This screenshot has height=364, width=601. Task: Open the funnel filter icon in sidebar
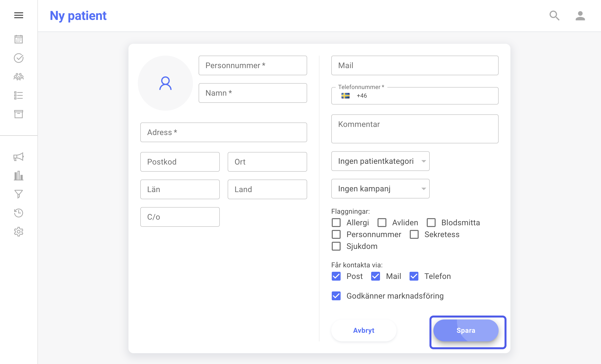[x=18, y=194]
